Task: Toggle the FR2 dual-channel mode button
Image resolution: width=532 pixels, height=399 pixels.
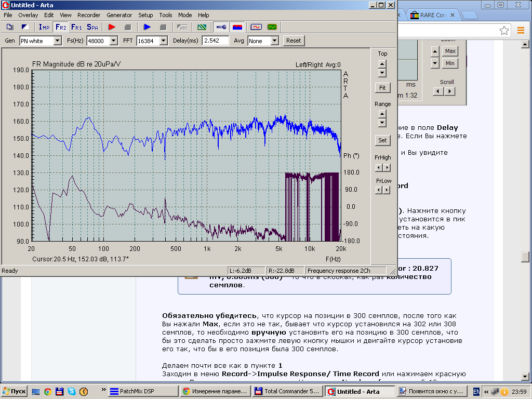Action: (x=60, y=27)
